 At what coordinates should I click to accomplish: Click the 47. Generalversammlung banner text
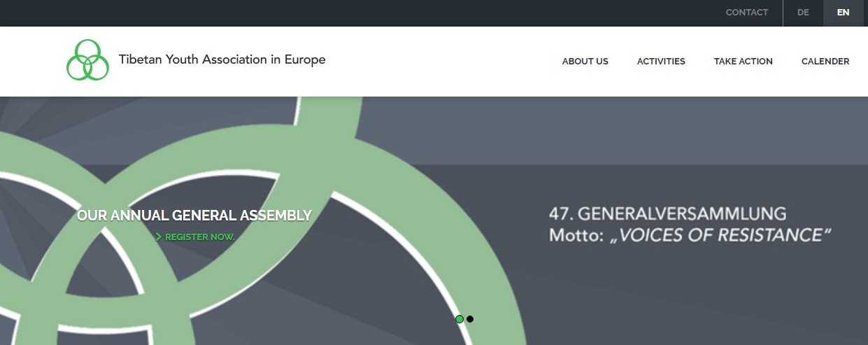click(667, 213)
